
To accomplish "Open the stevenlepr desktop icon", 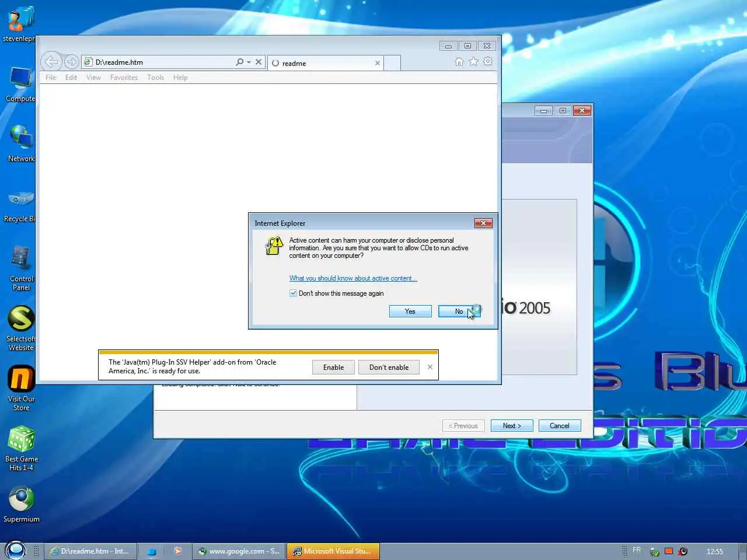I will point(19,23).
